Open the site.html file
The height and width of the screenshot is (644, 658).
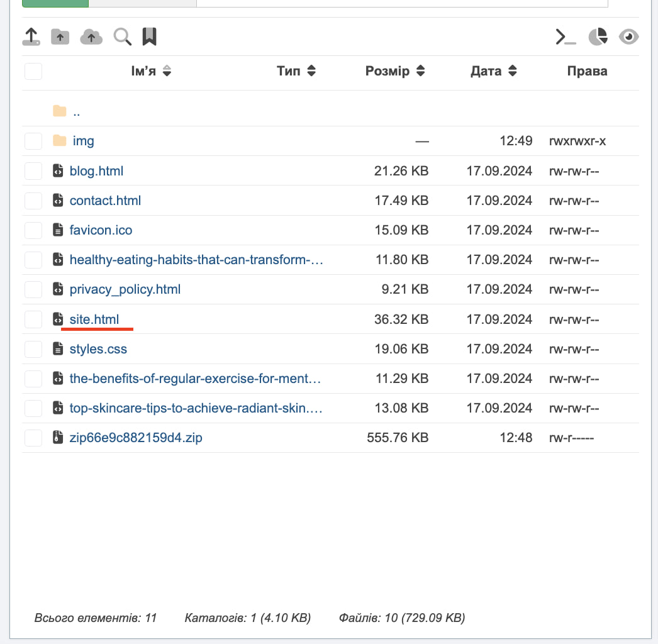(x=94, y=319)
